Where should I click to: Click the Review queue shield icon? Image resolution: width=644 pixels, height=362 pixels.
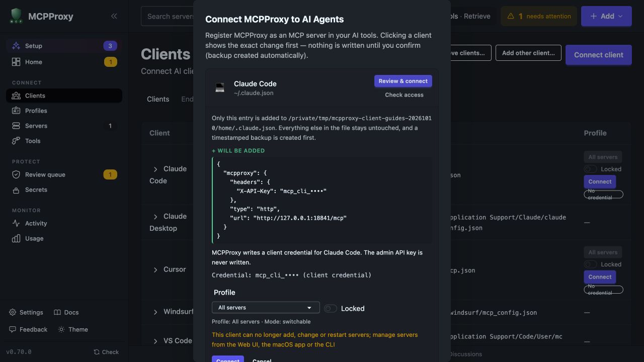click(16, 174)
